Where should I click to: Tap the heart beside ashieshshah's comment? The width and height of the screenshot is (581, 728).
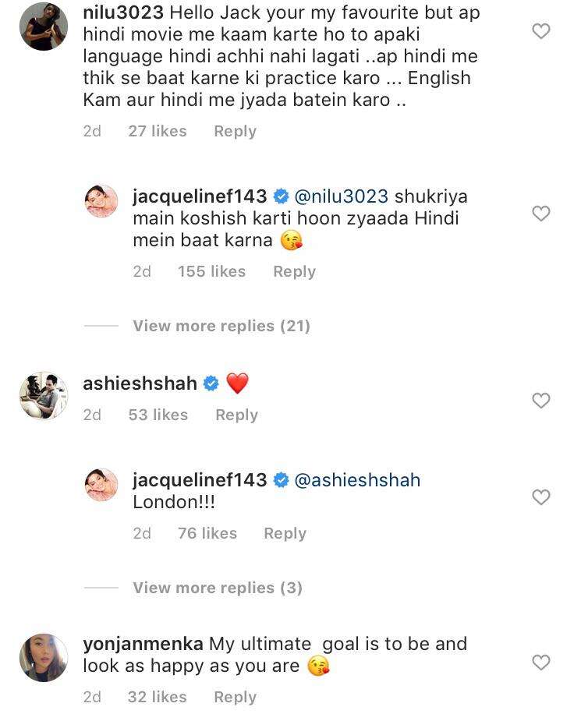[x=540, y=401]
